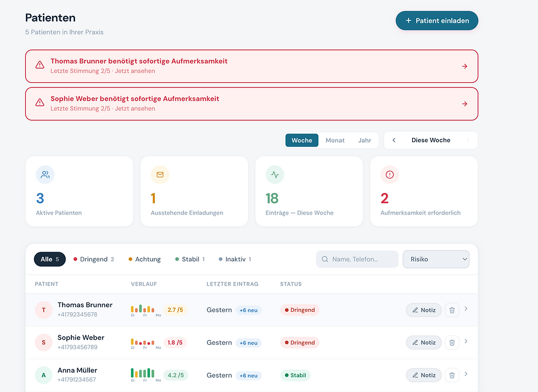This screenshot has height=392, width=538.
Task: Delete Thomas Brunner using trash icon
Action: coord(452,310)
